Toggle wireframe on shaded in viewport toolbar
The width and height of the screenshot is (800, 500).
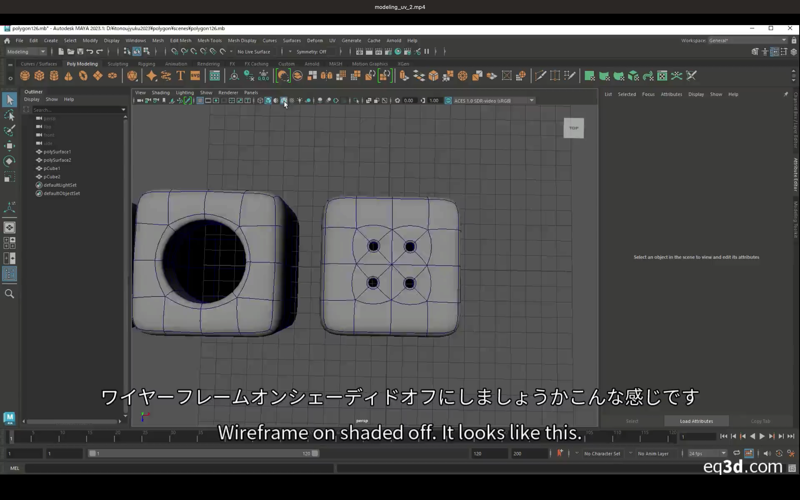[284, 100]
